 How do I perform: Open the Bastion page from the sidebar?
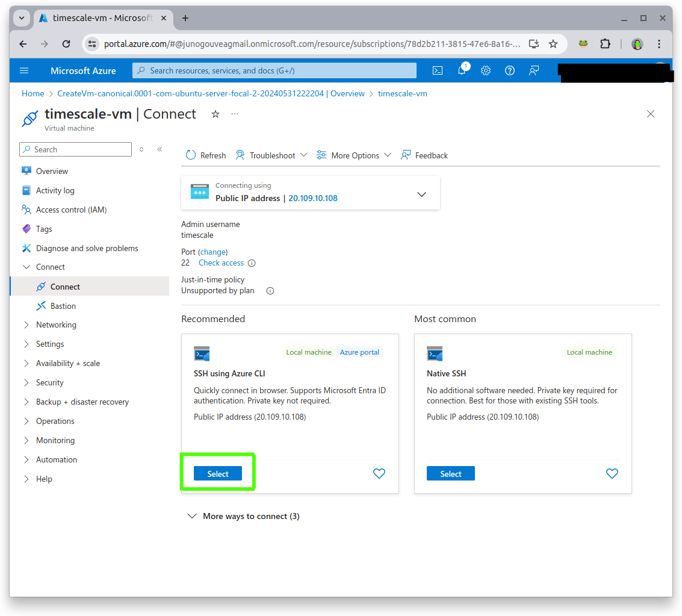coord(63,306)
